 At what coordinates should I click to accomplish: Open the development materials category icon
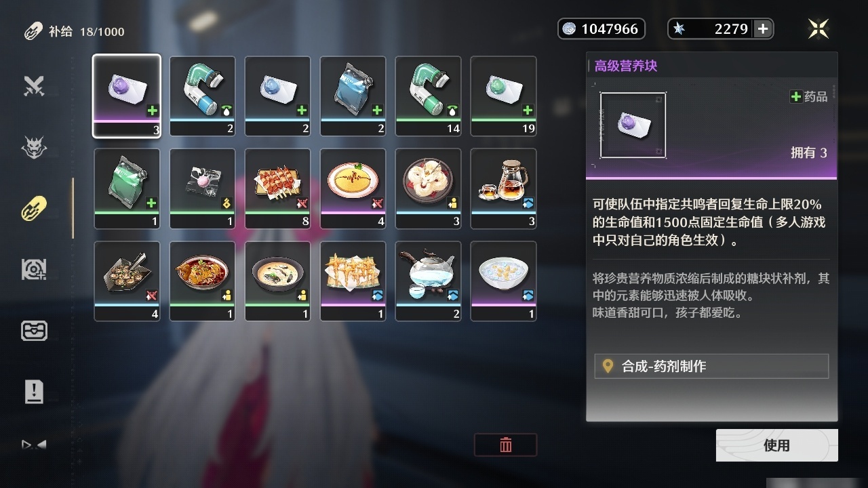pos(34,270)
